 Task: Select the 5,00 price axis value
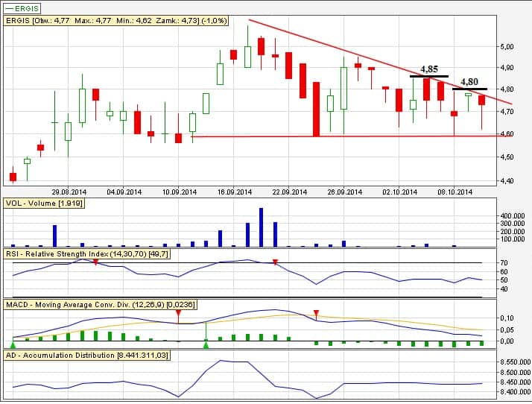[508, 46]
